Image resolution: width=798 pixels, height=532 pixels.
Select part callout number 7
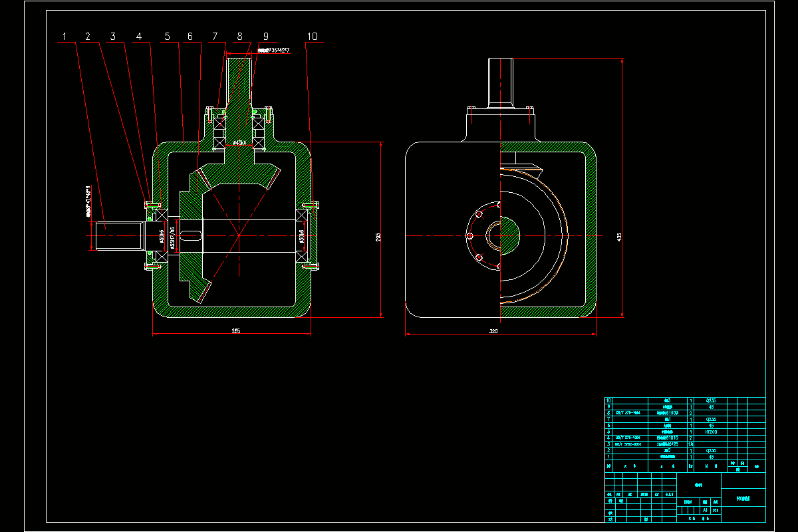[x=215, y=36]
